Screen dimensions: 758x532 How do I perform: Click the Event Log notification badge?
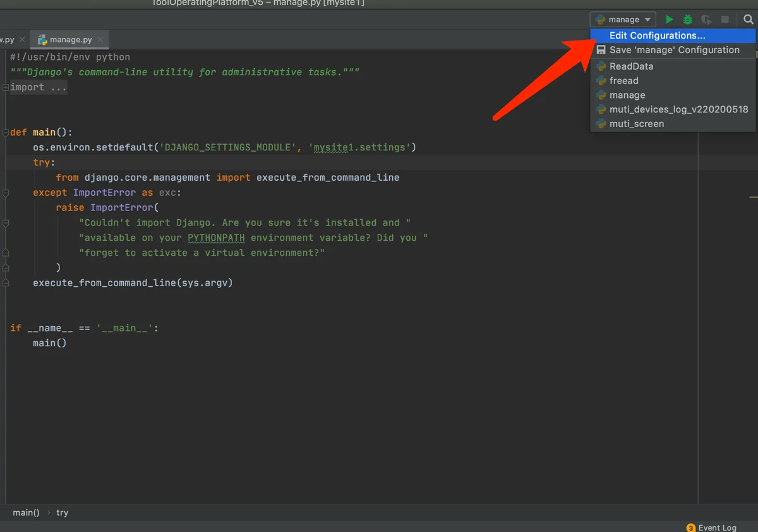click(x=690, y=528)
